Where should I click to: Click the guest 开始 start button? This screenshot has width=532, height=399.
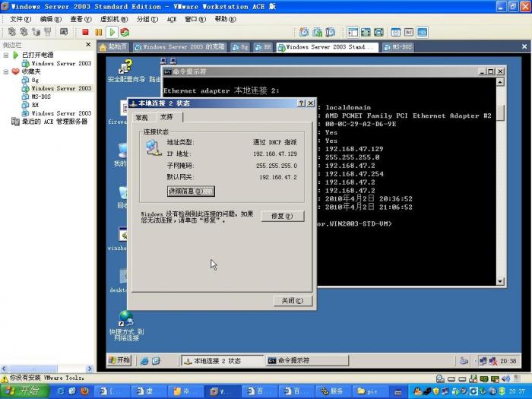119,360
